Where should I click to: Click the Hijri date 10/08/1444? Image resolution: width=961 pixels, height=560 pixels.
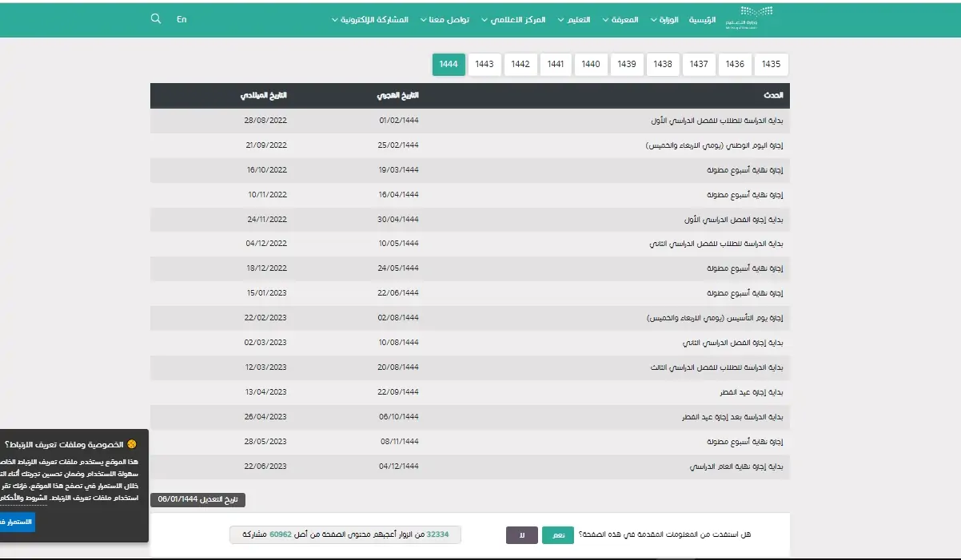click(399, 343)
